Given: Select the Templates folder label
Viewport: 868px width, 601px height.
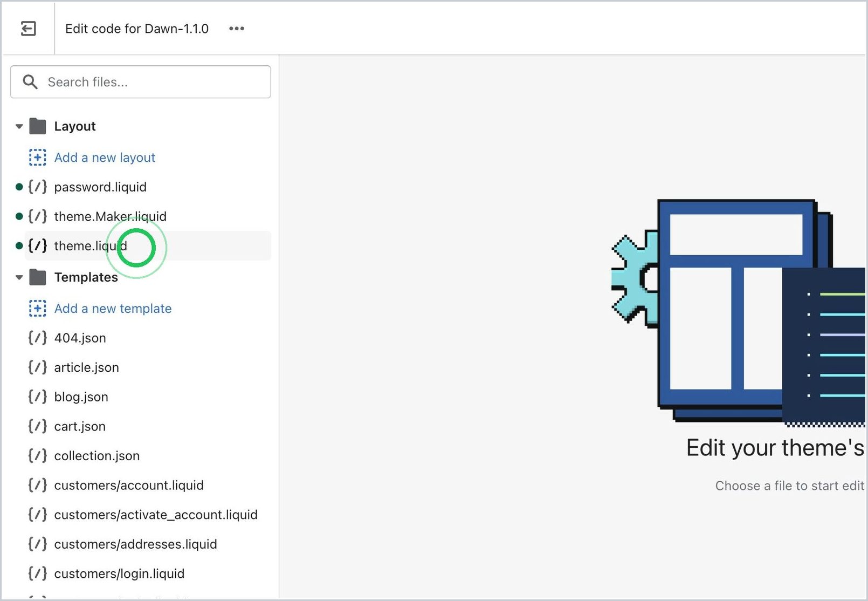Looking at the screenshot, I should pos(86,277).
